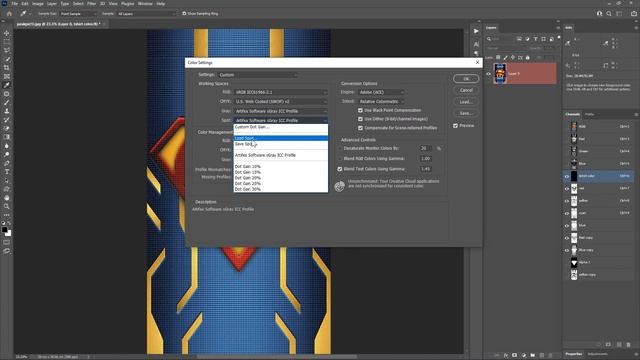Select the Frame tool
This screenshot has width=640, height=360.
pyautogui.click(x=7, y=76)
